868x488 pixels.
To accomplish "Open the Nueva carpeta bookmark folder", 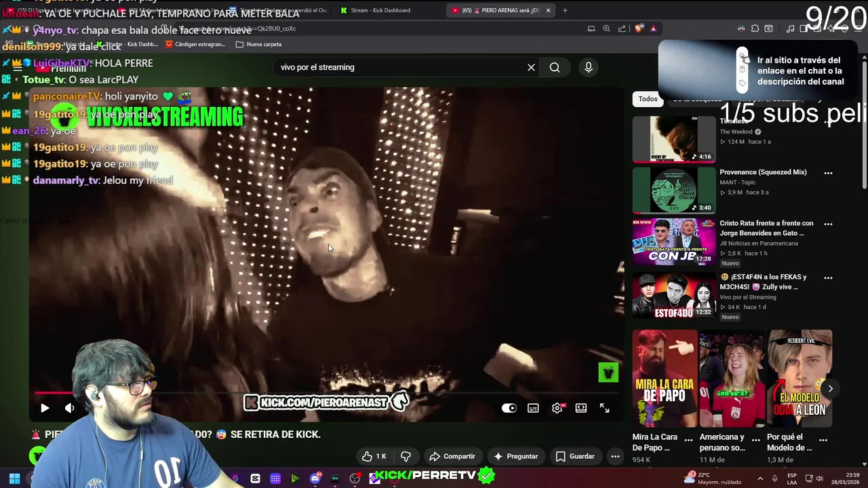I will pos(258,44).
